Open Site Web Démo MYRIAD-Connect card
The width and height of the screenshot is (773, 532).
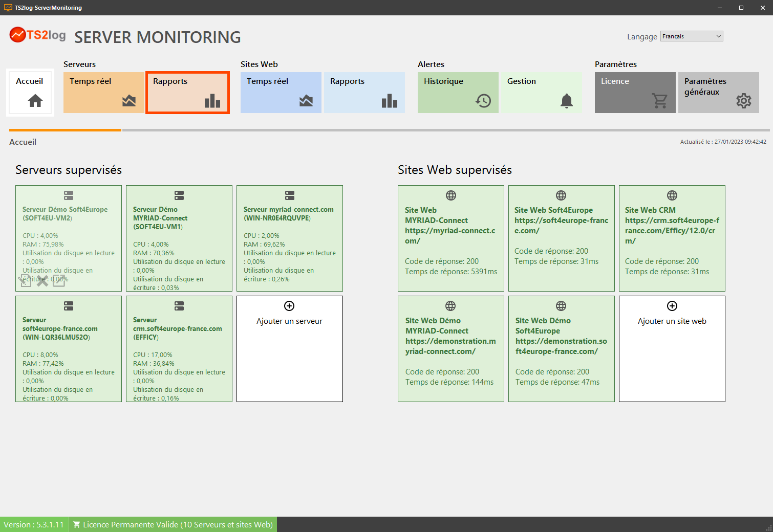[451, 349]
